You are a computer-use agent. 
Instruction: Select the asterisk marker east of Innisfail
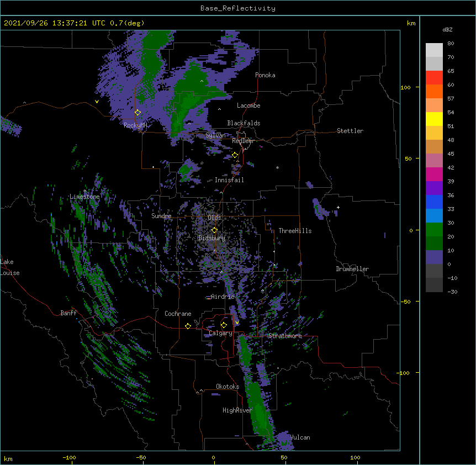277,167
